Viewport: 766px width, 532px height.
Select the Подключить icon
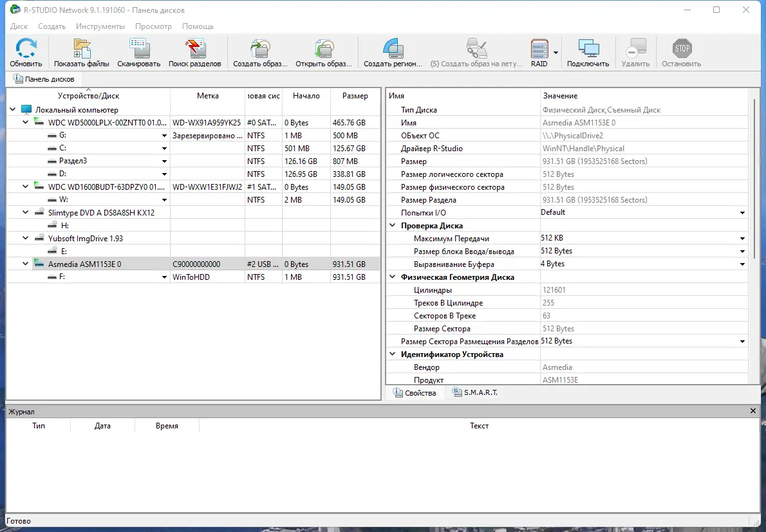tap(588, 48)
